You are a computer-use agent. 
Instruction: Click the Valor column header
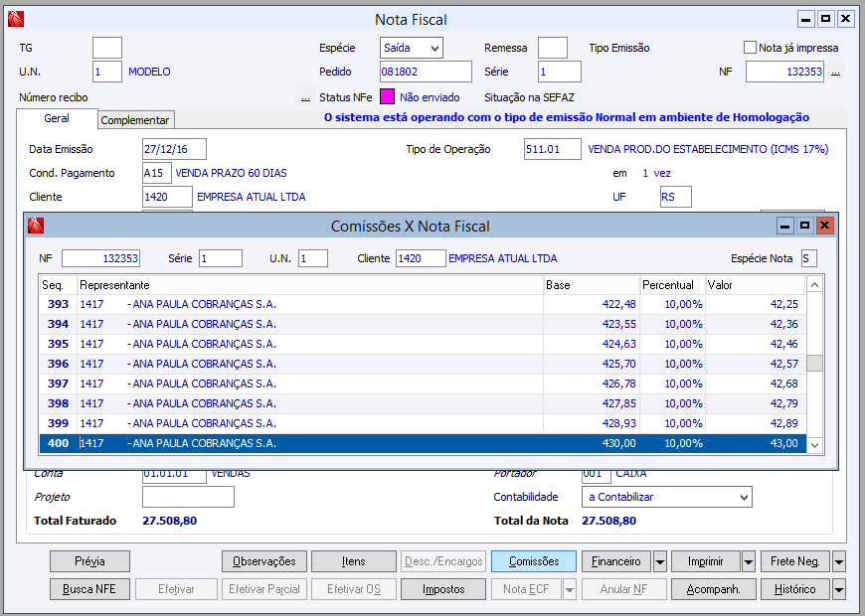(x=756, y=285)
